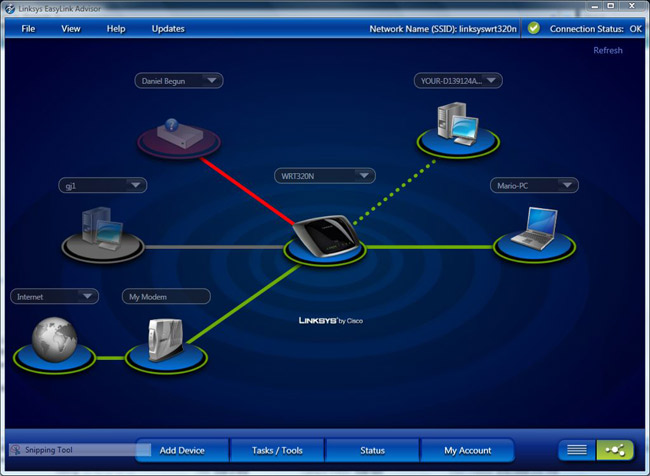Expand the Mario-PC dropdown menu
The image size is (650, 476).
(x=567, y=185)
